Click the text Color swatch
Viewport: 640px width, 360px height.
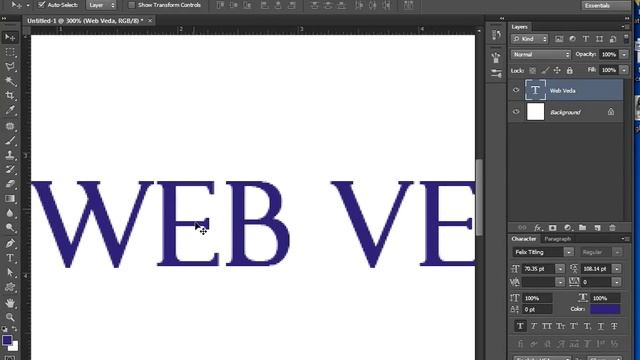[605, 309]
